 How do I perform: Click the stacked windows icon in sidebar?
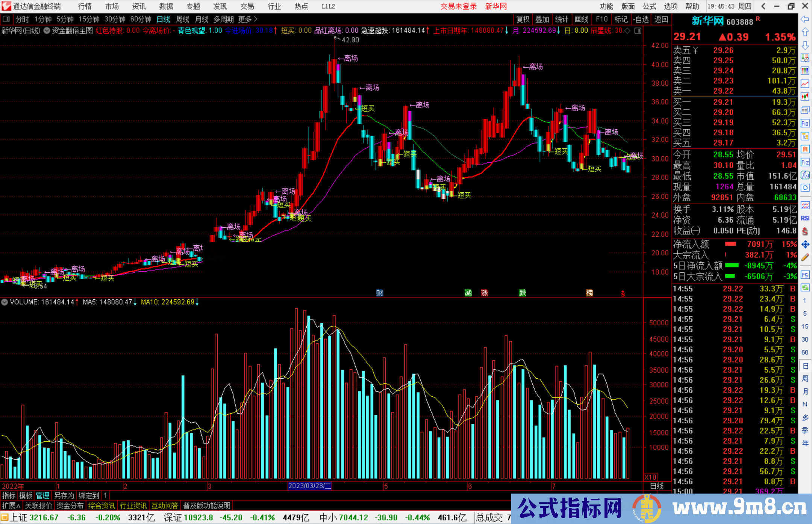tap(805, 110)
